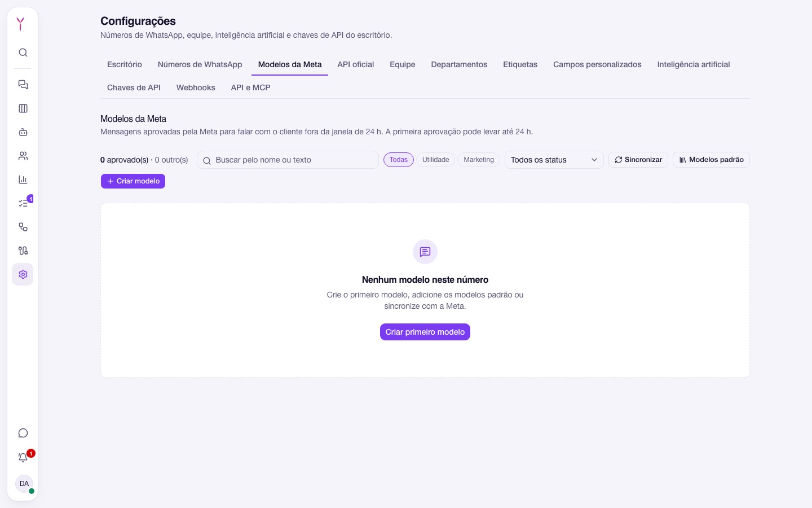Focus the Buscar pelo nome ou texto field
812x508 pixels.
(288, 160)
